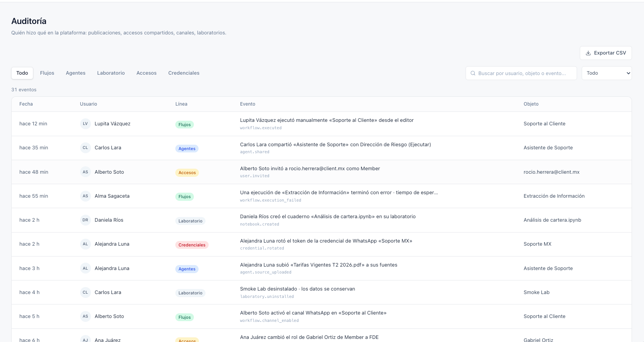
Task: Click the Objeto column header
Action: 531,104
